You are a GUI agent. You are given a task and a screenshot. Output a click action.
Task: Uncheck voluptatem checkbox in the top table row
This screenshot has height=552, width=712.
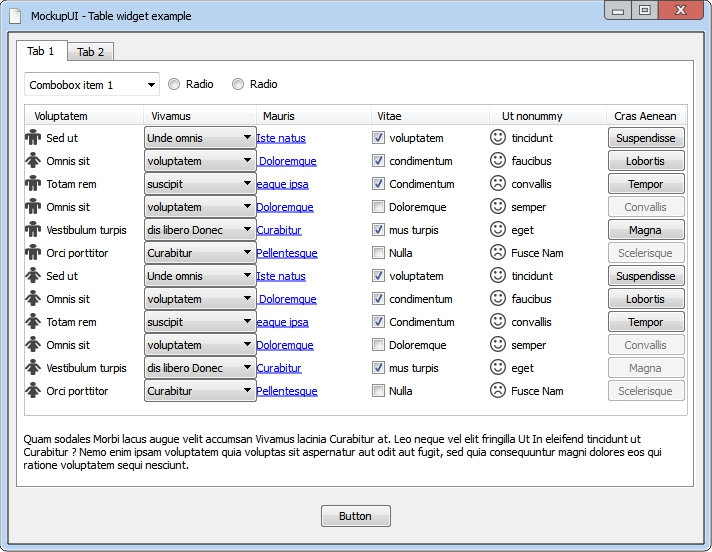378,138
